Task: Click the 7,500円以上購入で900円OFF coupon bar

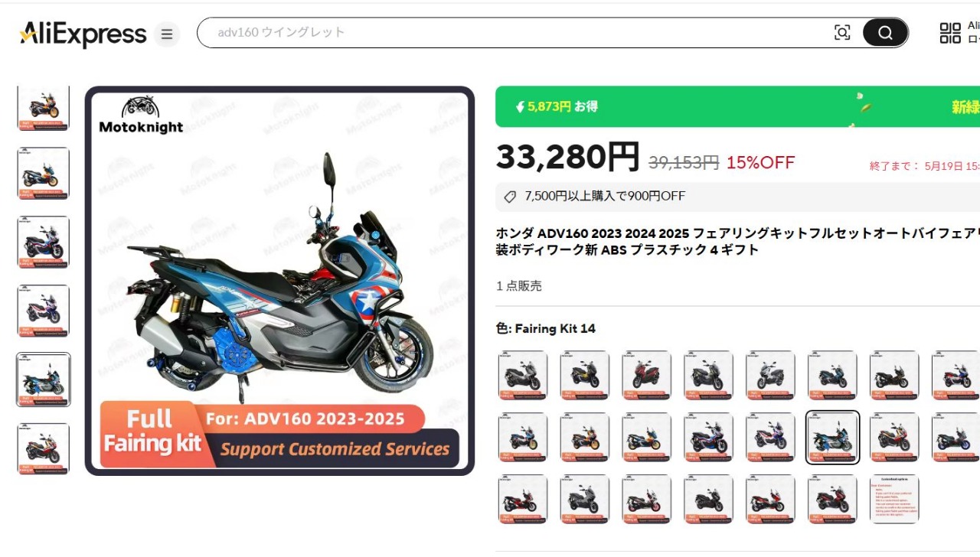Action: click(x=737, y=197)
